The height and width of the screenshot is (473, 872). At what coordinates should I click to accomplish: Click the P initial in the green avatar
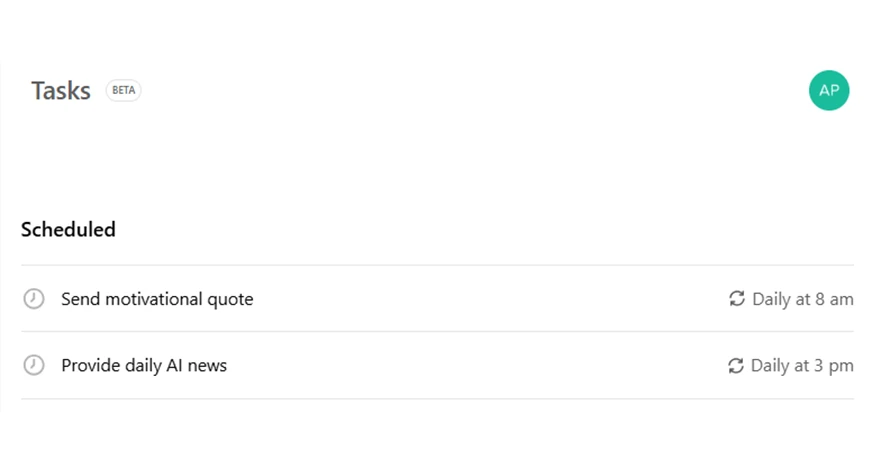click(835, 90)
